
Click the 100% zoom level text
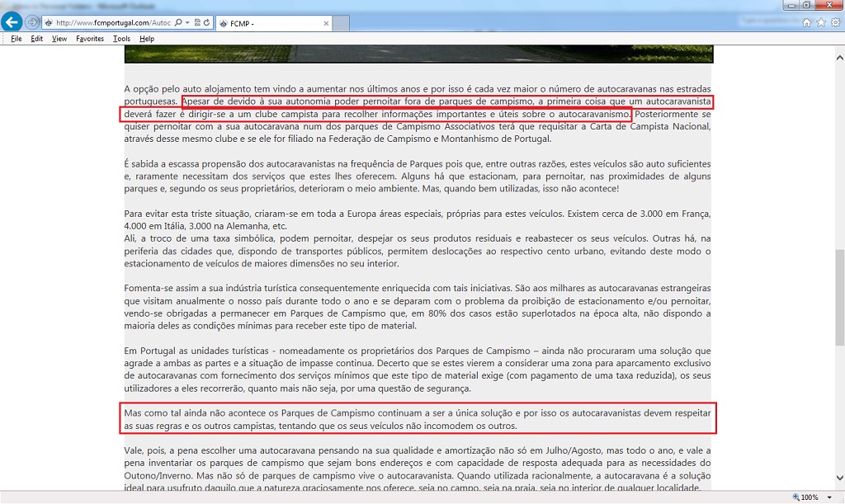(x=810, y=497)
